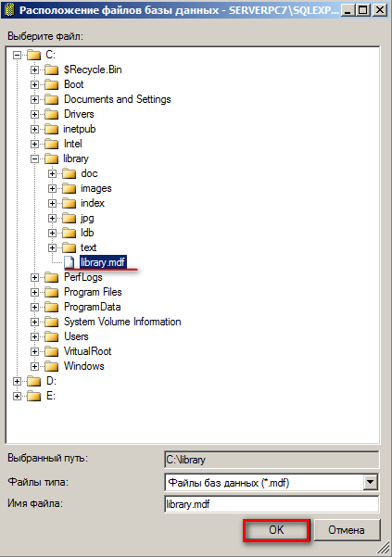Screen dimensions: 392x557
Task: Click the selected path field
Action: click(x=272, y=460)
